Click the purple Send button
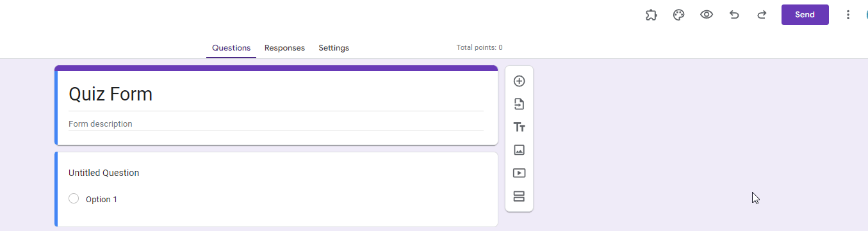 [805, 15]
